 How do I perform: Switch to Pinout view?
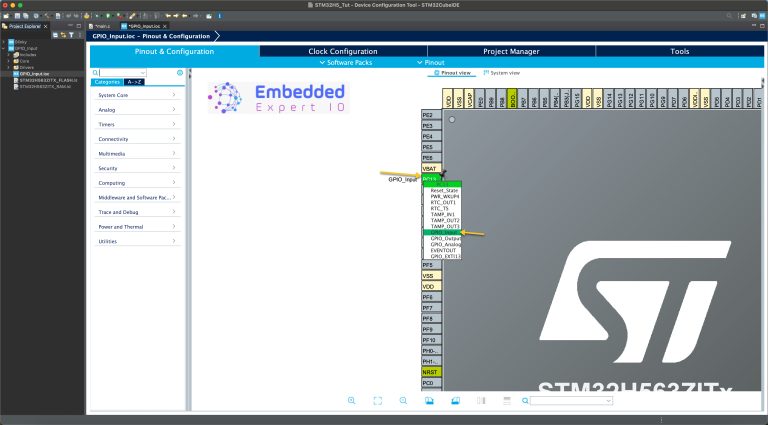click(x=453, y=73)
